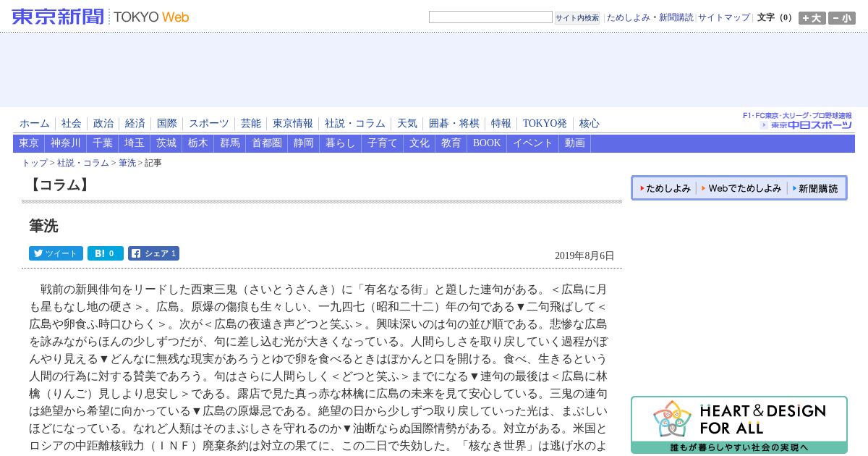Open the サイトマップ link
This screenshot has height=456, width=868.
pos(724,17)
